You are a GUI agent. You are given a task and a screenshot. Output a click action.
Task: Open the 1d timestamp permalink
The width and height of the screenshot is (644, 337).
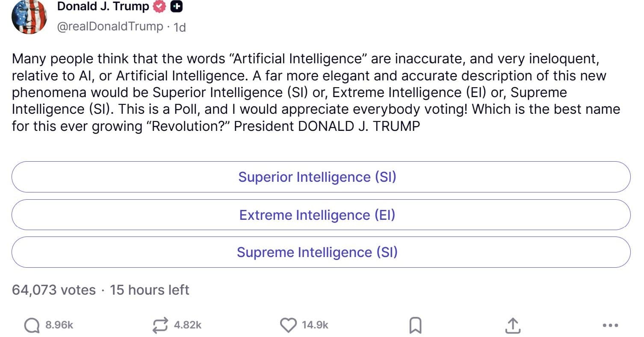tap(180, 27)
